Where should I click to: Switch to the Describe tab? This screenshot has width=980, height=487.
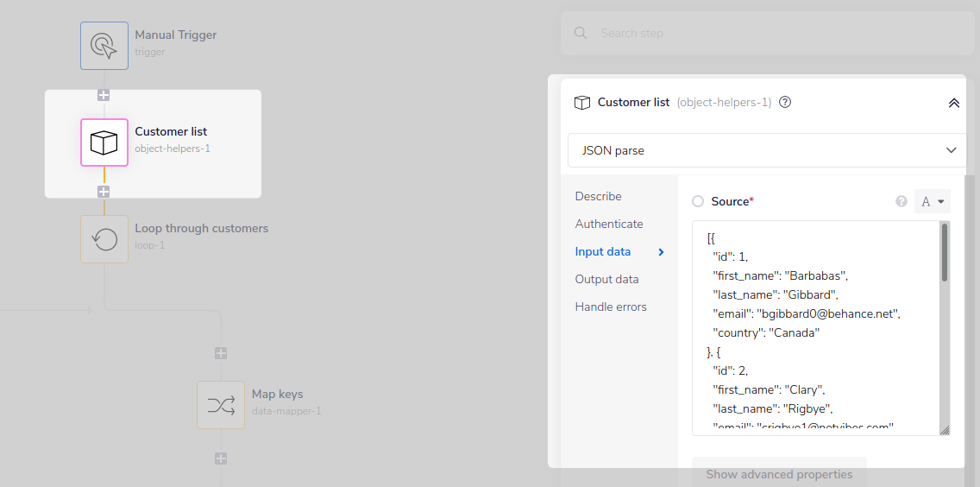click(x=598, y=196)
